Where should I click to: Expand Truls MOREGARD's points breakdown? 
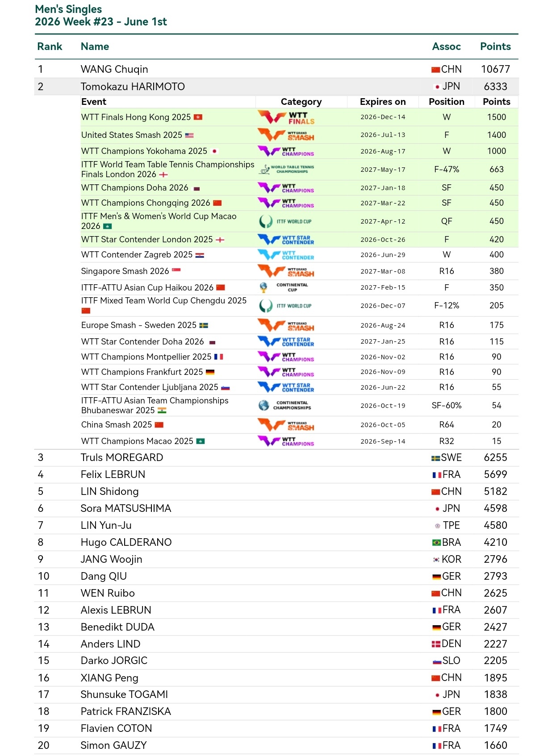[x=276, y=458]
